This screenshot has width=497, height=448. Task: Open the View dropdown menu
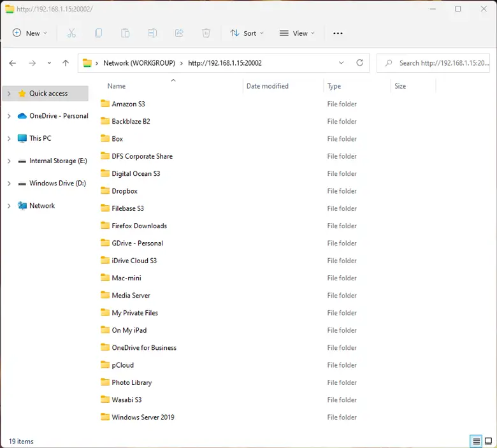tap(297, 33)
